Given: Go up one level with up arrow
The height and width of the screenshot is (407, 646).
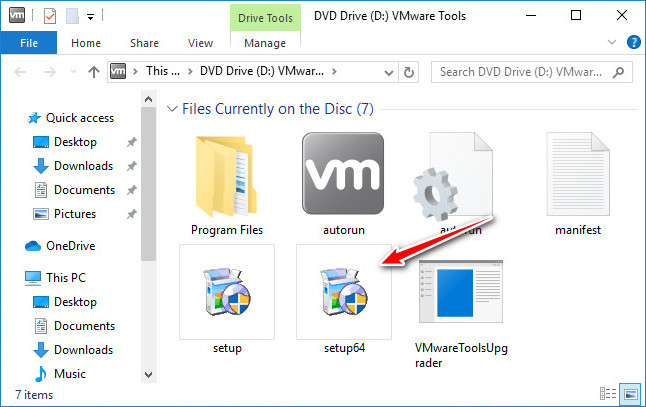Looking at the screenshot, I should pos(94,72).
